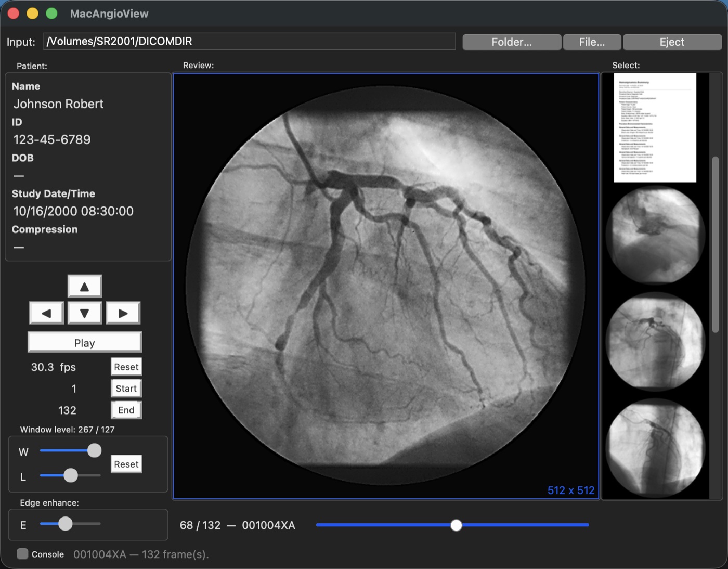Click the status text 001004XA — 132 frame(s).
Screen dimensions: 728x569
pos(141,554)
